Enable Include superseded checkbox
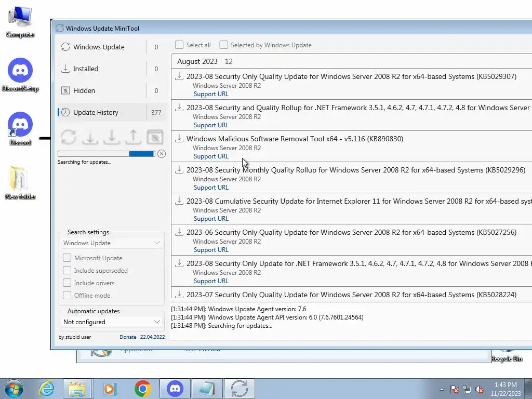Image resolution: width=532 pixels, height=399 pixels. [x=67, y=270]
